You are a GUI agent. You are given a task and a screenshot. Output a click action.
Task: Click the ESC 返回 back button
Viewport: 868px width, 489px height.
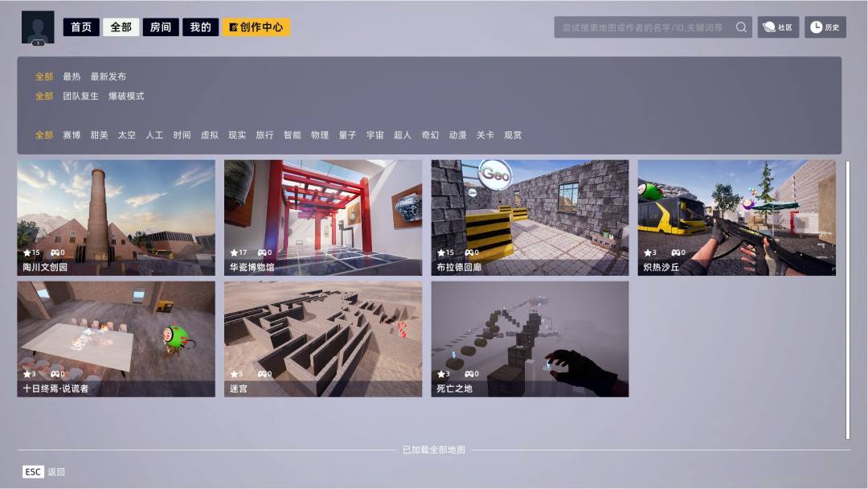(x=43, y=472)
